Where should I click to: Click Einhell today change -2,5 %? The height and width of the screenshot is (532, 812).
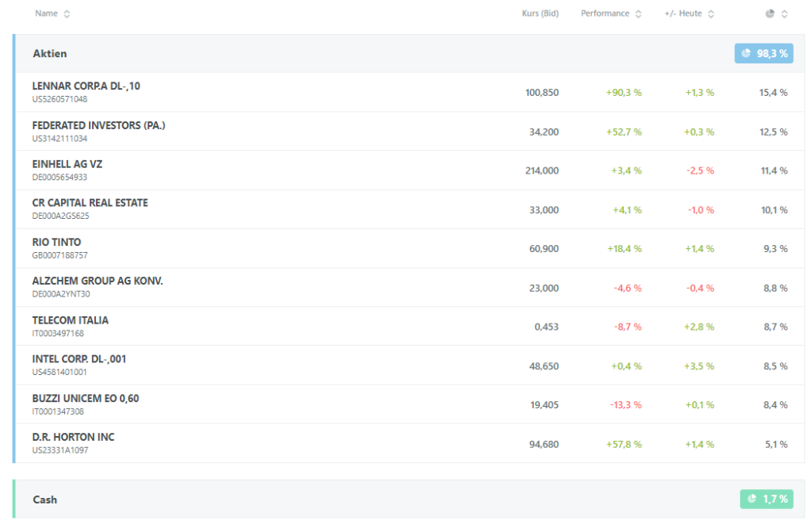[x=700, y=171]
